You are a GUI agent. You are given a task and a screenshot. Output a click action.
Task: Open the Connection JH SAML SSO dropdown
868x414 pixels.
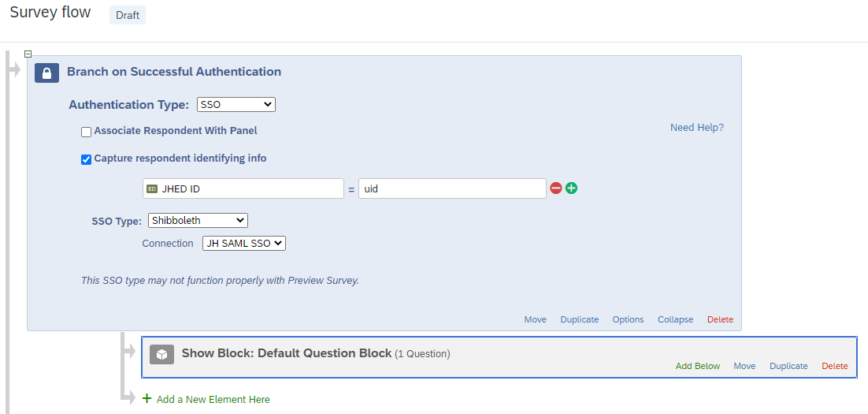point(244,243)
